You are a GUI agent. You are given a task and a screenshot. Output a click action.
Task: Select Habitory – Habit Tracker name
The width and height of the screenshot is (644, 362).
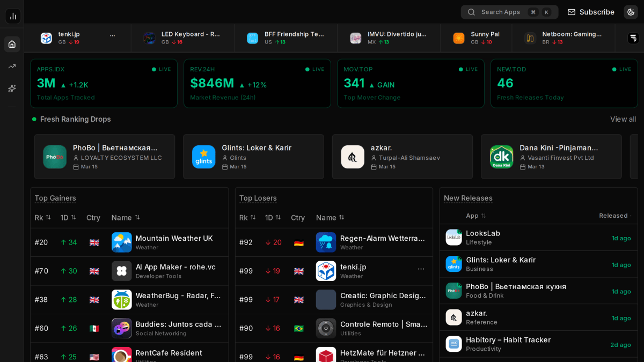[x=508, y=340]
